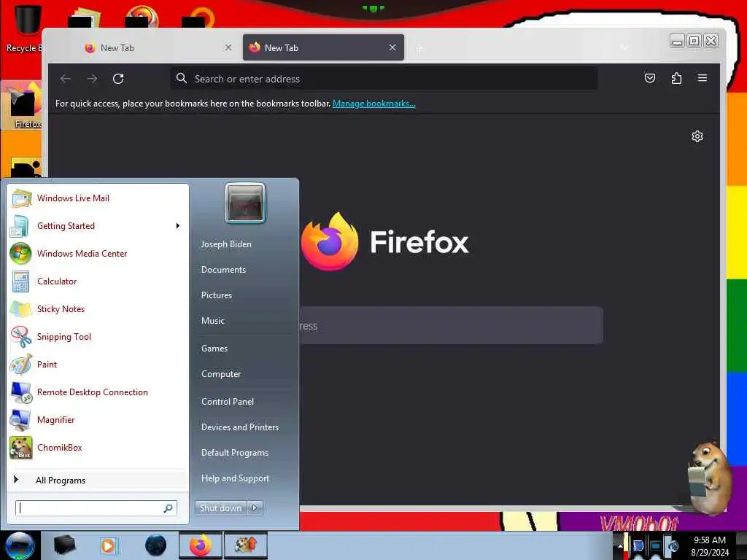Open the Shut down options arrow
747x560 pixels.
(x=255, y=508)
